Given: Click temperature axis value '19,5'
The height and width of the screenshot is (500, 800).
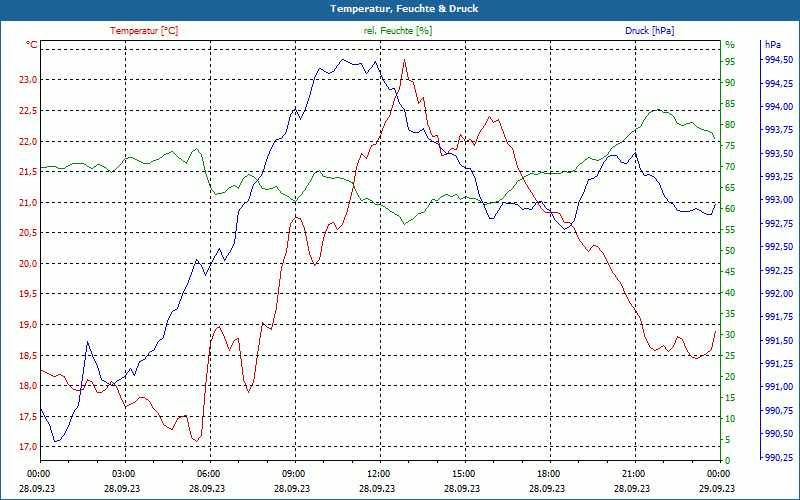Looking at the screenshot, I should pyautogui.click(x=28, y=294).
